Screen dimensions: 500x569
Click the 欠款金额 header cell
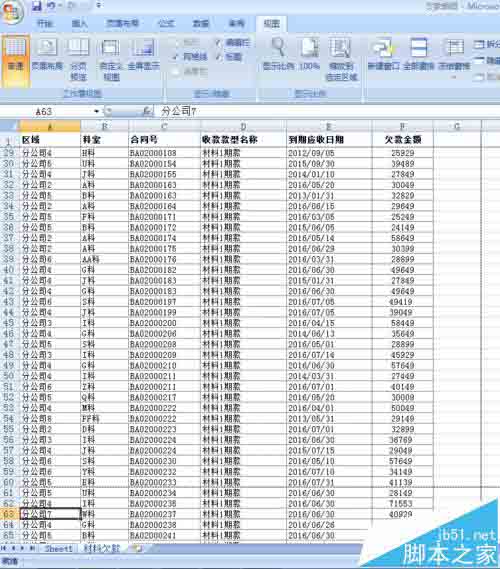(x=402, y=140)
